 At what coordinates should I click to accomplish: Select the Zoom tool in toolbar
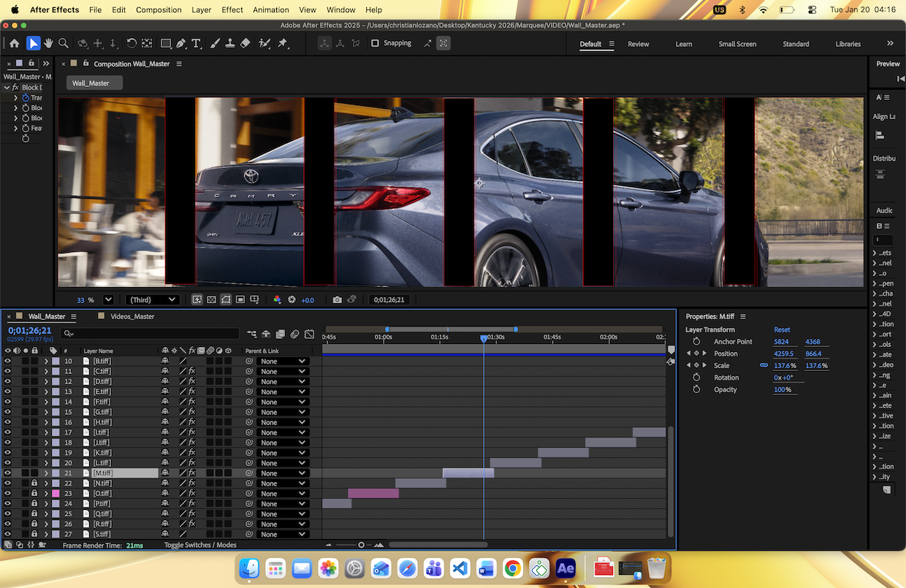64,43
